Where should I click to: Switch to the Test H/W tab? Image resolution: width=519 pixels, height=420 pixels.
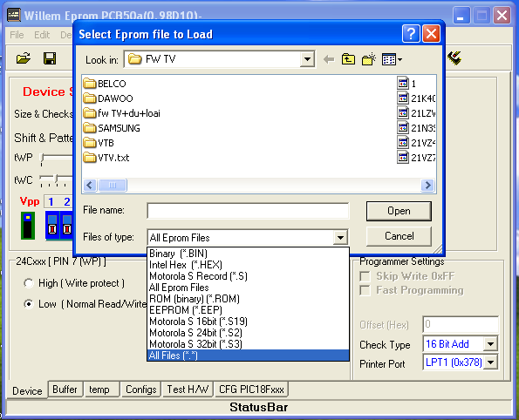(188, 390)
